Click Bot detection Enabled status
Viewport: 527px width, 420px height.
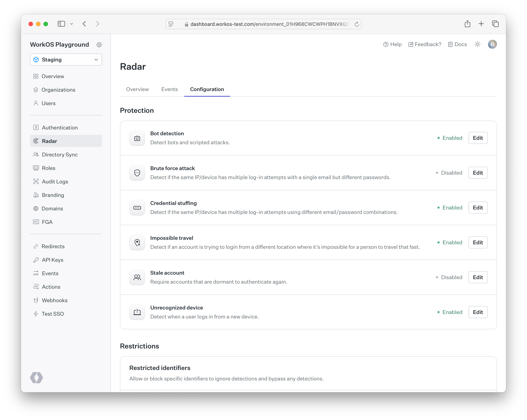(x=450, y=138)
